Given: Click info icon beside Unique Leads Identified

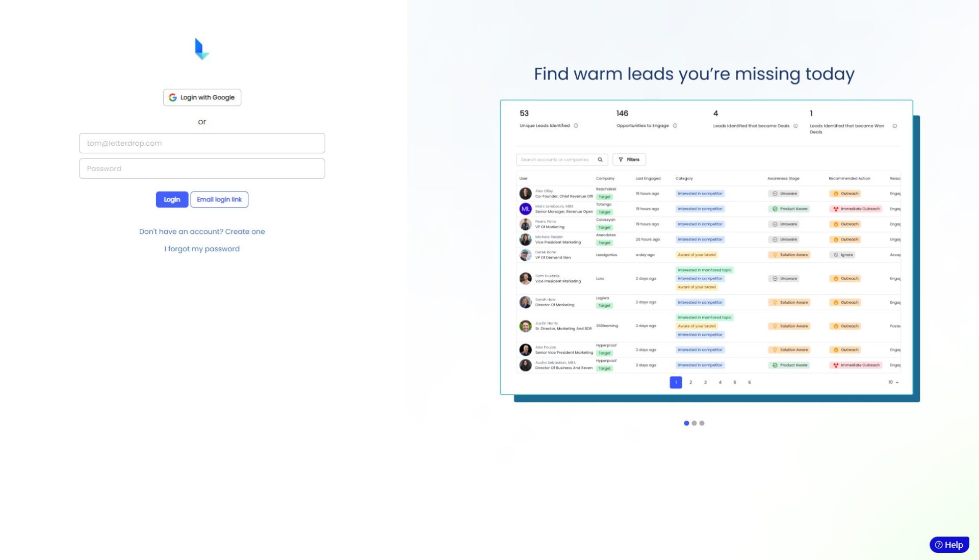Looking at the screenshot, I should (576, 126).
